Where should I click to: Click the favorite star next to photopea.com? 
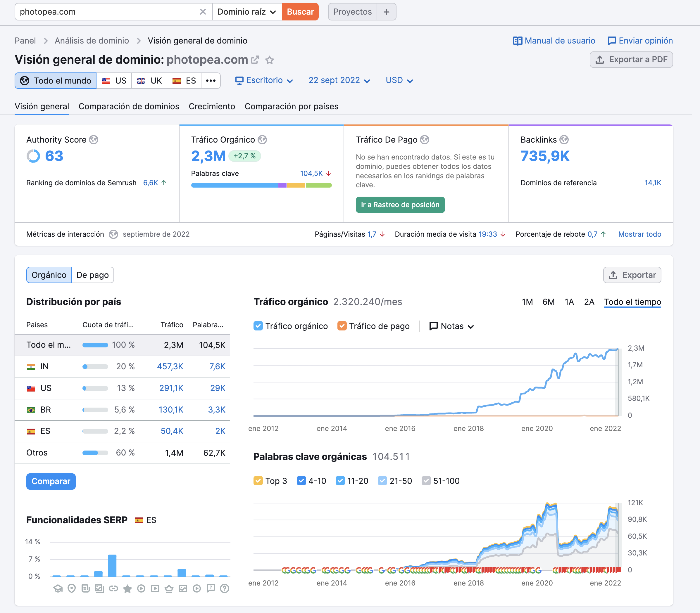click(270, 60)
